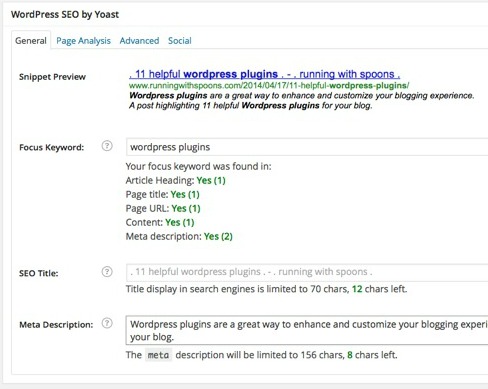
Task: Click 'Your focus keyword was found in:' text
Action: coord(198,166)
